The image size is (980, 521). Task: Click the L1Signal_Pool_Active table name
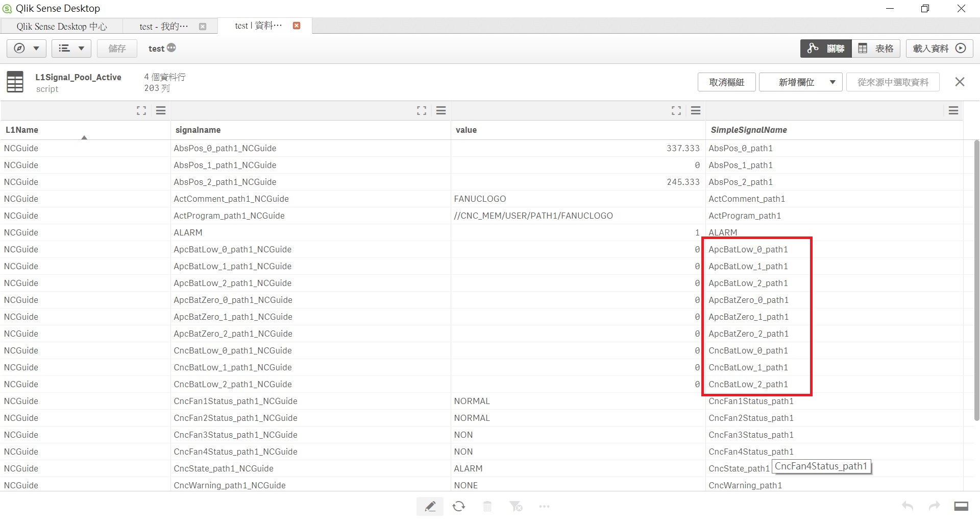coord(78,77)
